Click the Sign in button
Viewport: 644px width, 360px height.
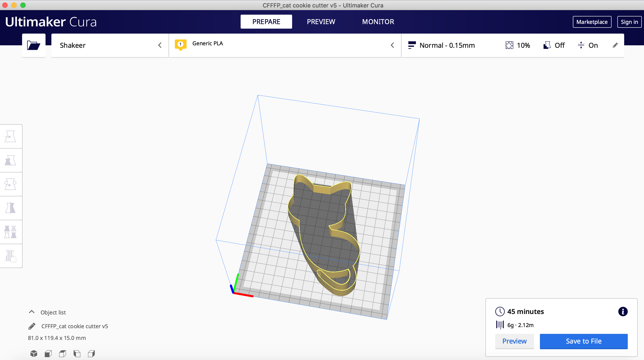pyautogui.click(x=629, y=22)
